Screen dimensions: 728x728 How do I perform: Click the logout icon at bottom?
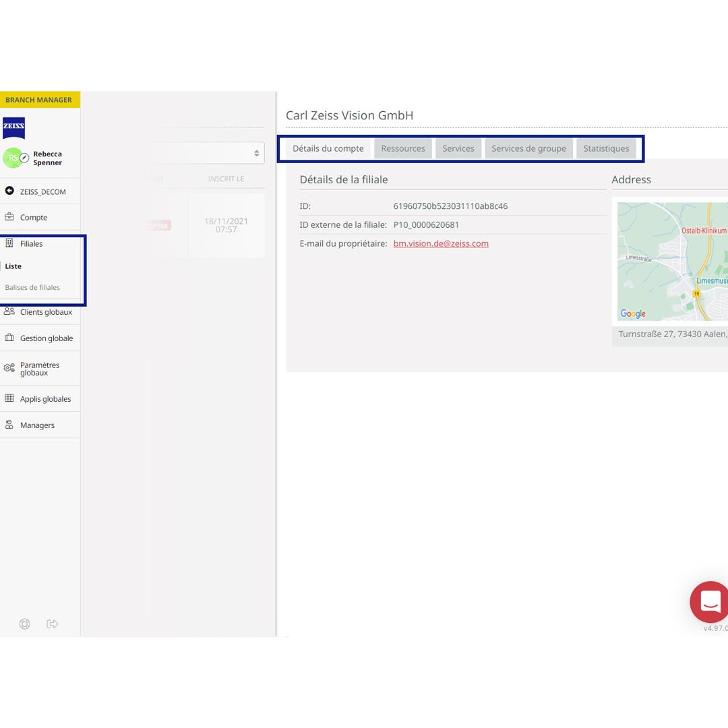(53, 624)
